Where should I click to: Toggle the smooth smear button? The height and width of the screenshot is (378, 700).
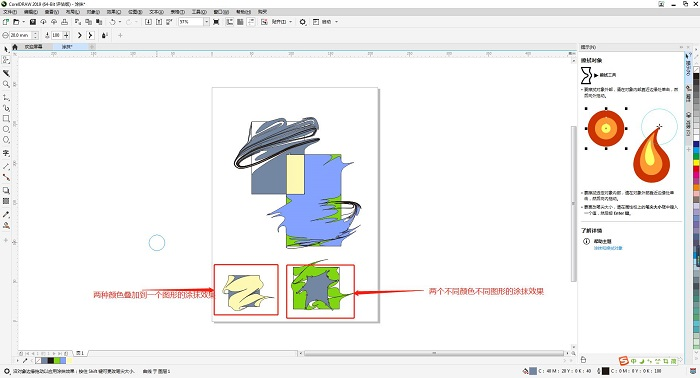(79, 35)
